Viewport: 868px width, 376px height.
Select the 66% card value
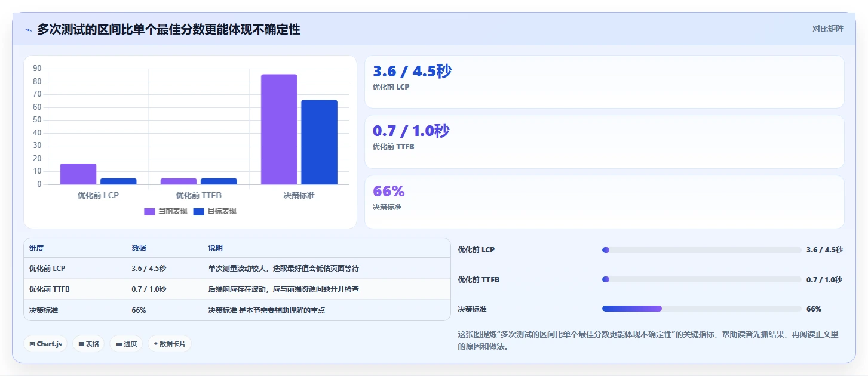point(389,192)
